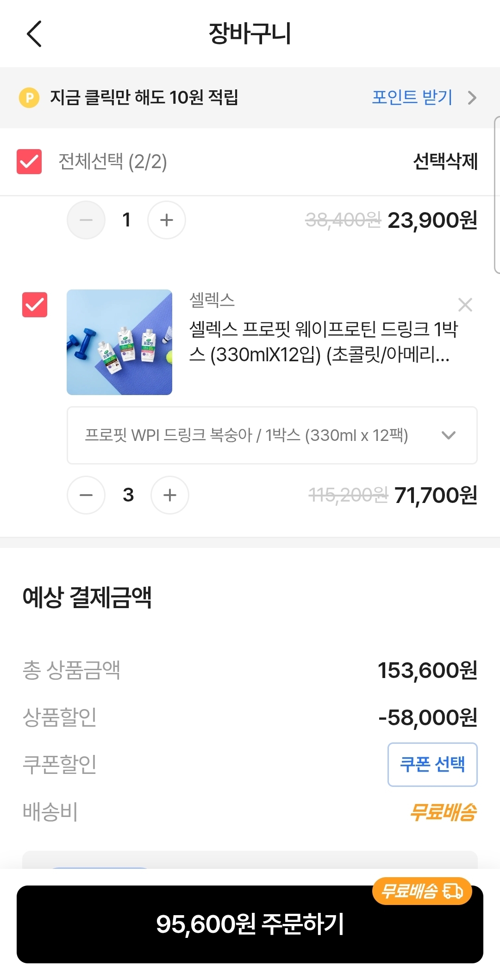Select 선택삭제 to delete selected items
Viewport: 500px width, 980px height.
point(445,162)
